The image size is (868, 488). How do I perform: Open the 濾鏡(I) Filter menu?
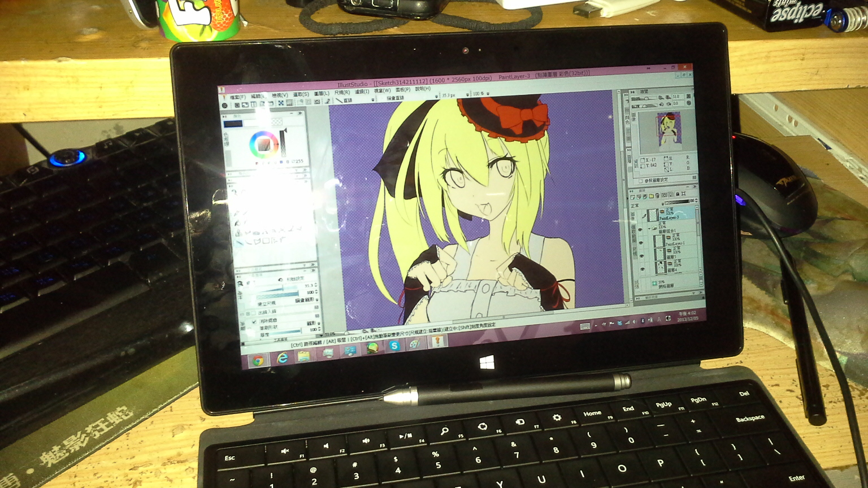coord(362,91)
